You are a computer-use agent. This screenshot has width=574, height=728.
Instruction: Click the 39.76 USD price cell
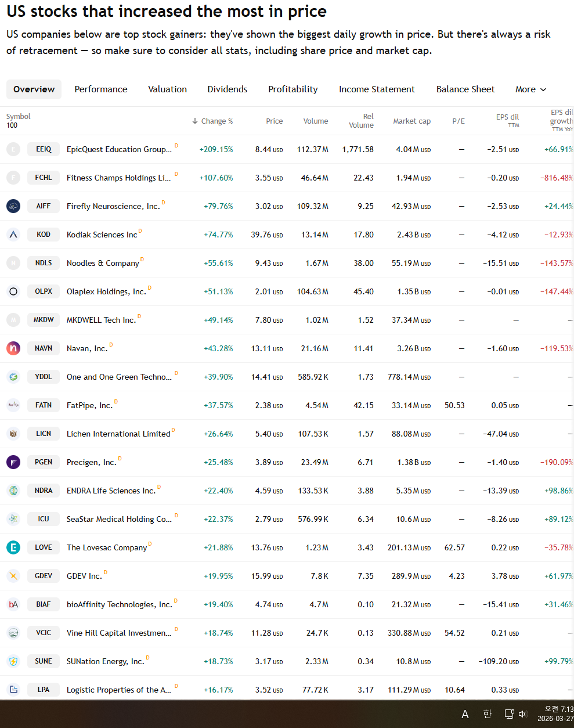(x=267, y=235)
